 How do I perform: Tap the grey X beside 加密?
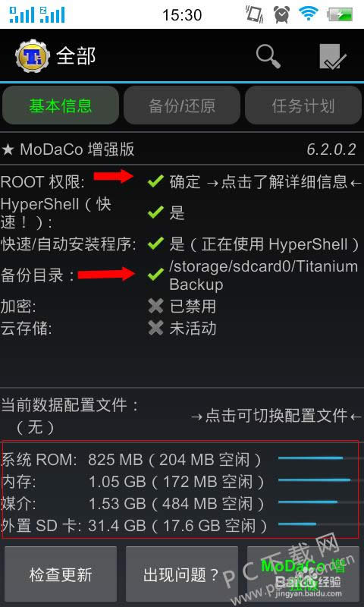click(155, 307)
